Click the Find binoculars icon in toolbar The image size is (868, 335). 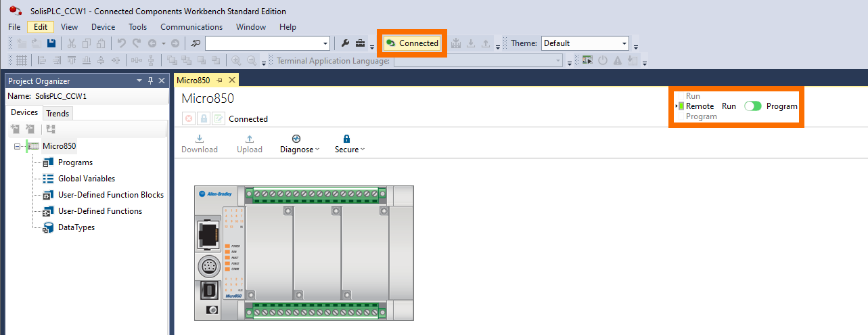click(196, 43)
